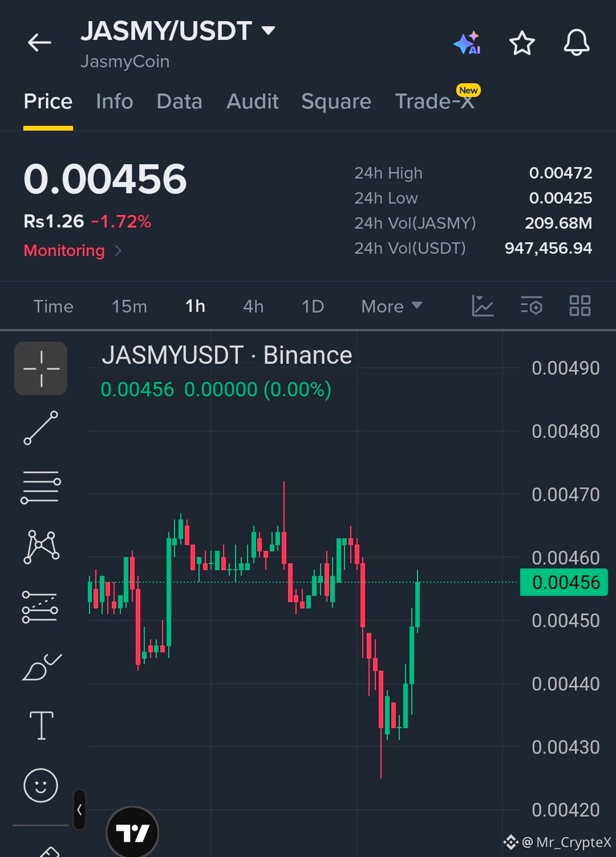Switch to the Audit tab

252,101
